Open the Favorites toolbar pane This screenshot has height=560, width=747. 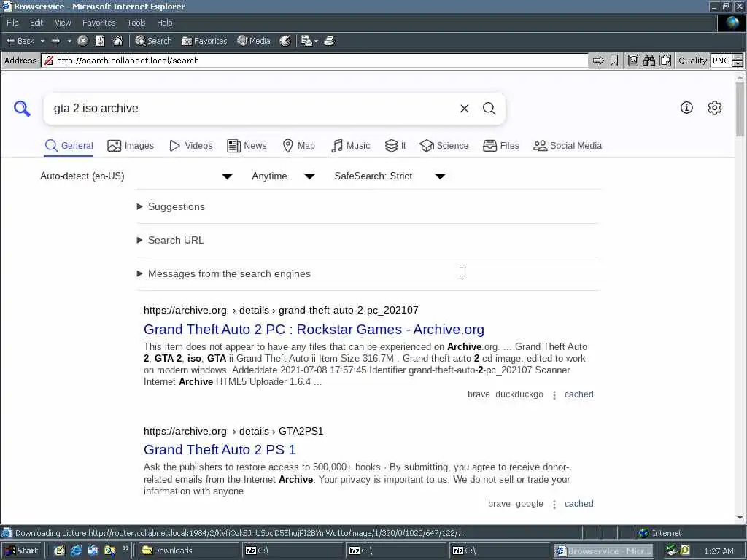click(204, 41)
